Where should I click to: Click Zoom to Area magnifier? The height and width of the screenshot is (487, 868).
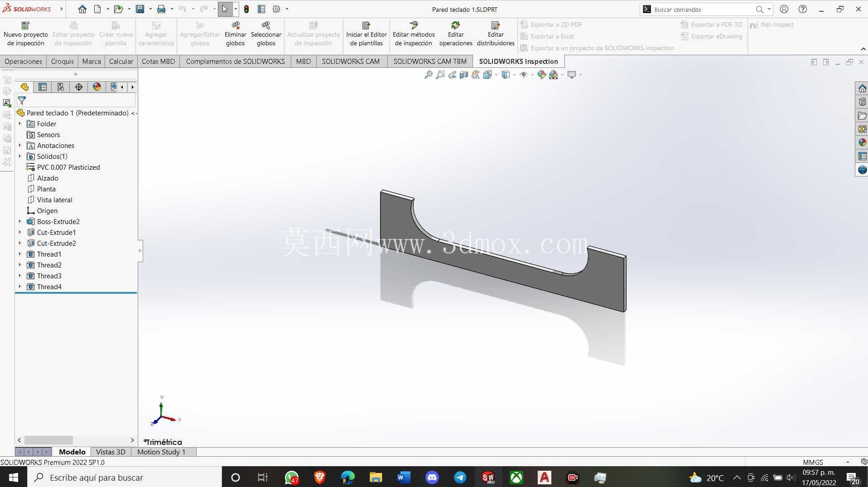point(440,75)
